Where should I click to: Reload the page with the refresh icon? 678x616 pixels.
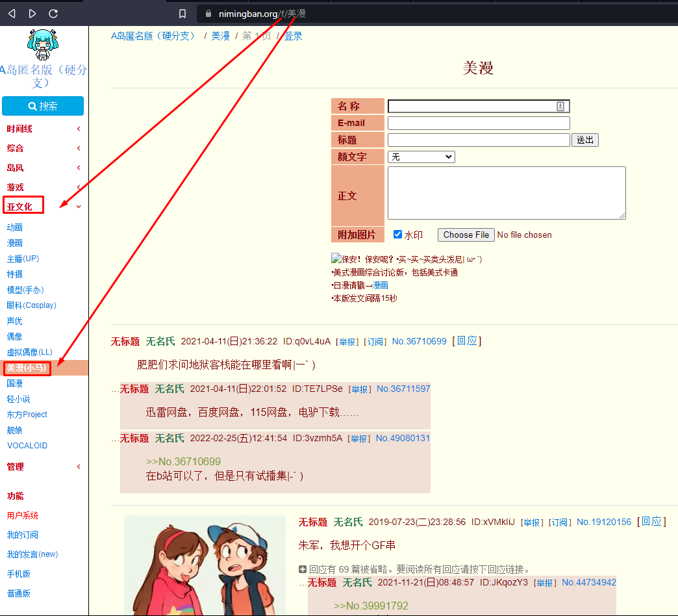click(x=53, y=14)
